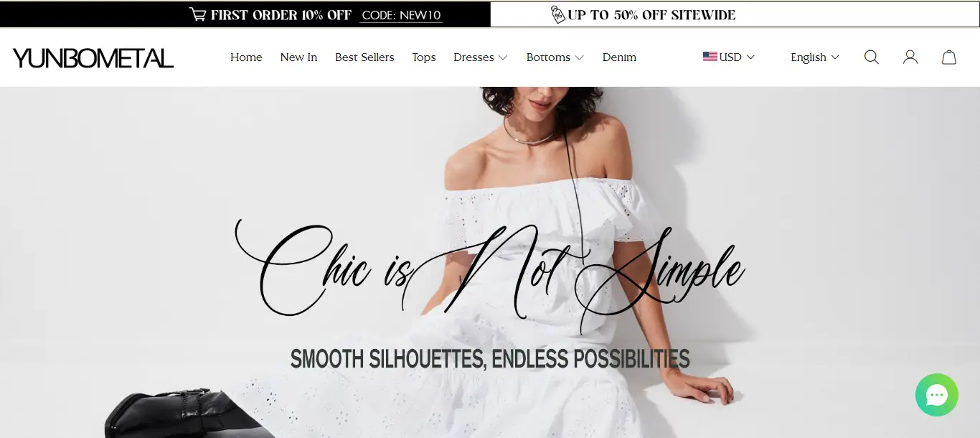Click the Chic is Not Simple hero image

(x=490, y=263)
